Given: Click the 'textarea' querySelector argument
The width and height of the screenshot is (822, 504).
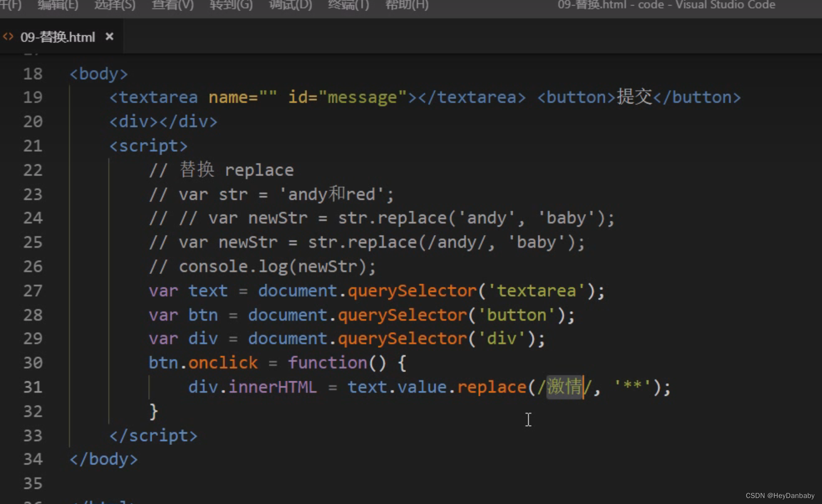Looking at the screenshot, I should pos(536,290).
